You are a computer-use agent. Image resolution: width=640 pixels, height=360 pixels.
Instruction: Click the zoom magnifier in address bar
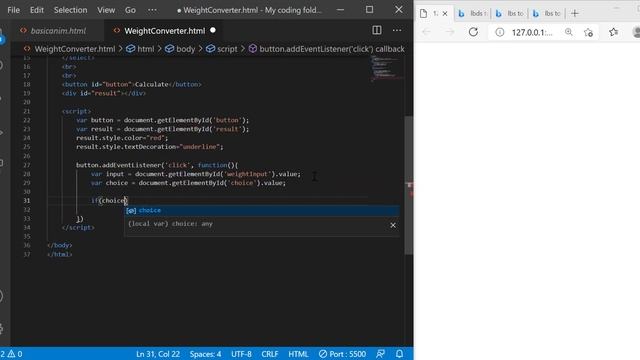(569, 32)
